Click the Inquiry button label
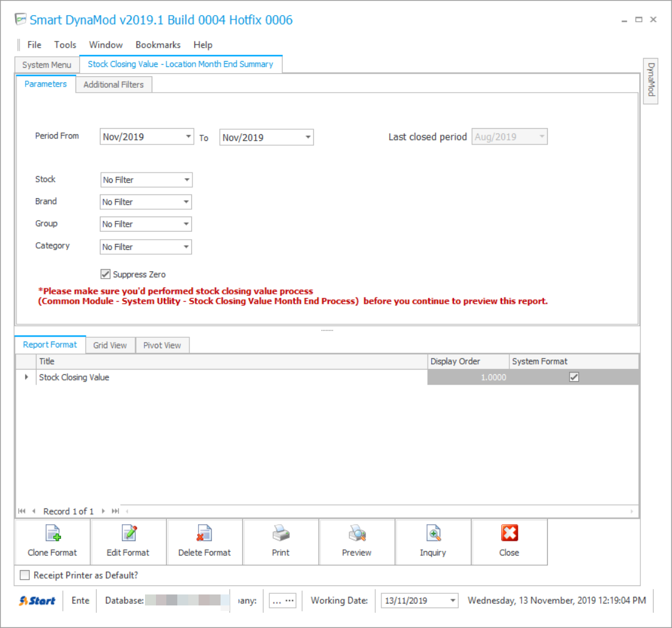 click(x=433, y=553)
